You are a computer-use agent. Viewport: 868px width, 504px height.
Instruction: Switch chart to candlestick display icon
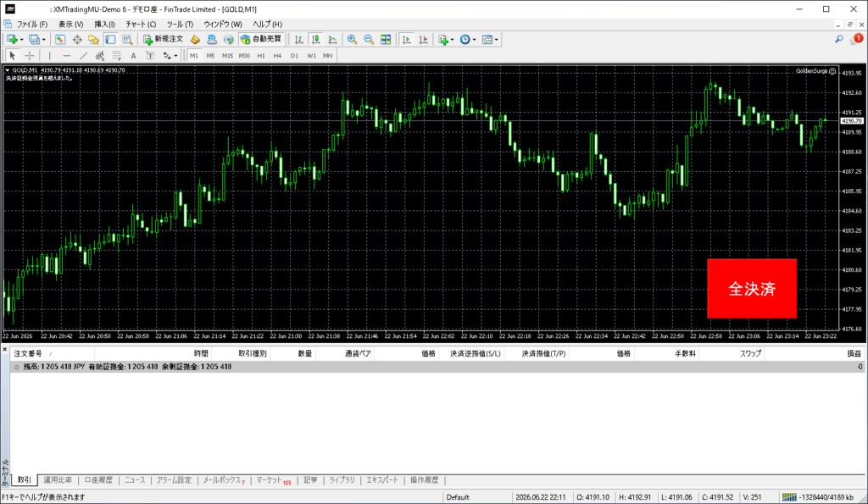click(x=315, y=39)
